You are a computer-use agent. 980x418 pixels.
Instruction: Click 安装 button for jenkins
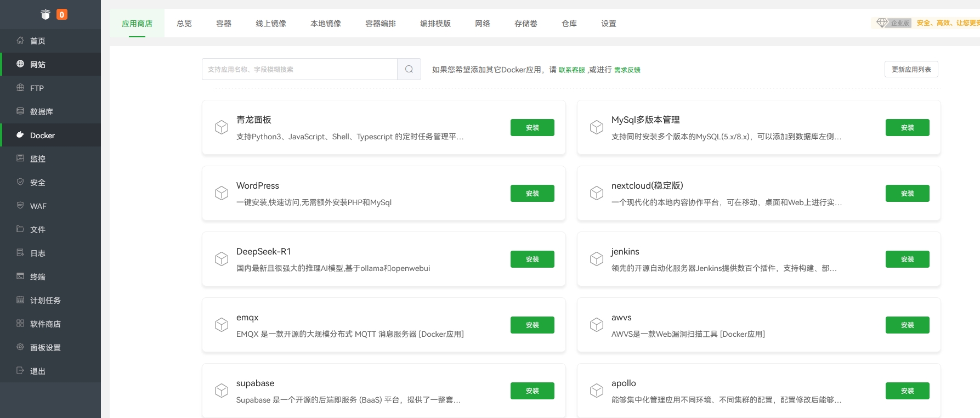pyautogui.click(x=908, y=259)
